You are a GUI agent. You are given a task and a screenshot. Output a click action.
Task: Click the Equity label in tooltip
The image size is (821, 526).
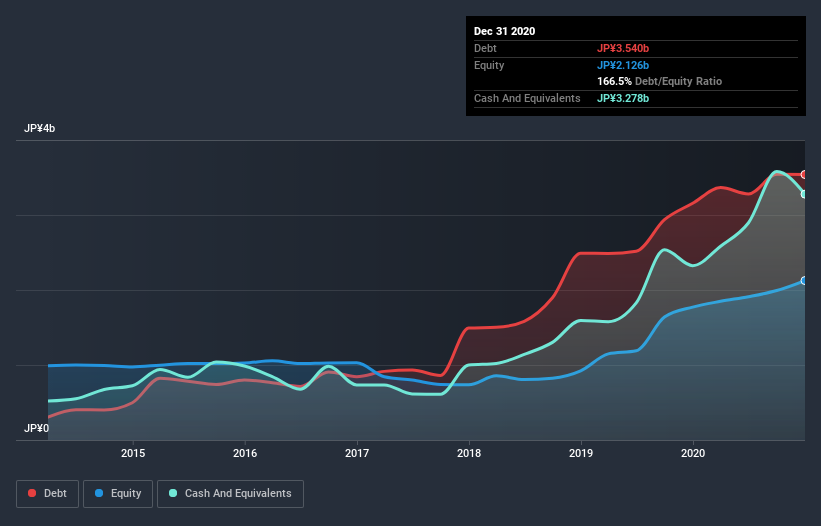(489, 65)
